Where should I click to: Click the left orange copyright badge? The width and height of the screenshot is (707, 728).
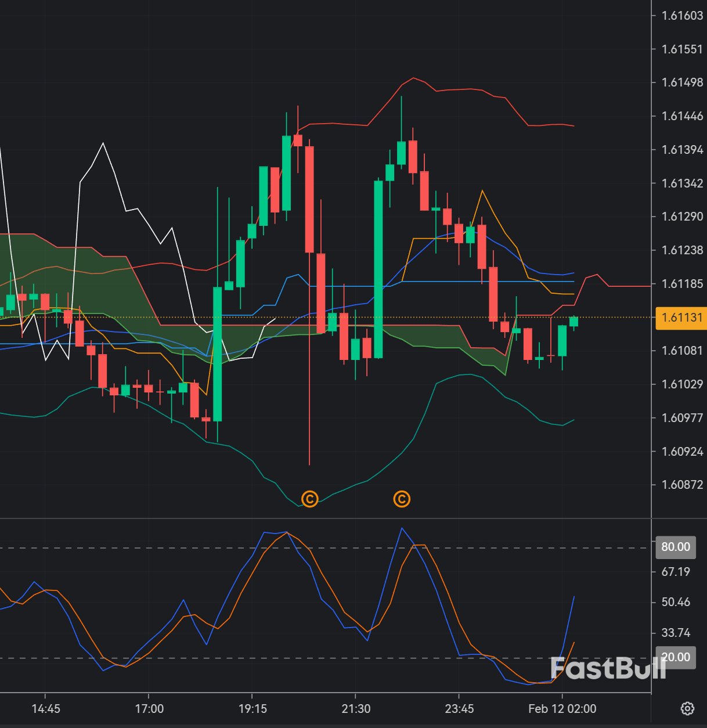click(310, 499)
